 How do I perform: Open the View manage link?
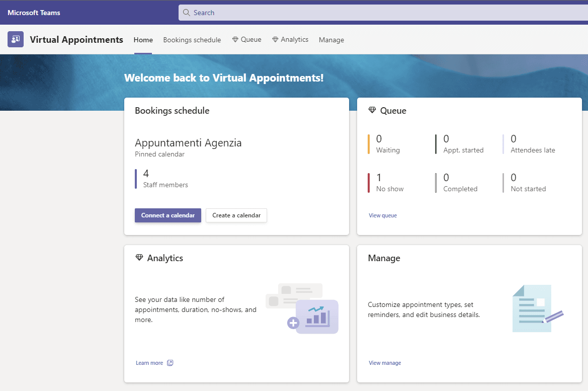tap(385, 363)
